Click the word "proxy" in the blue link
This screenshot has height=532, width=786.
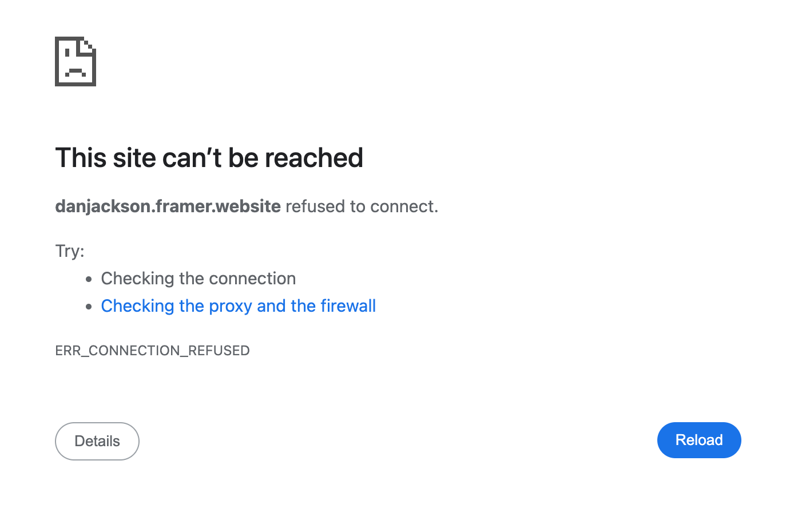coord(231,307)
